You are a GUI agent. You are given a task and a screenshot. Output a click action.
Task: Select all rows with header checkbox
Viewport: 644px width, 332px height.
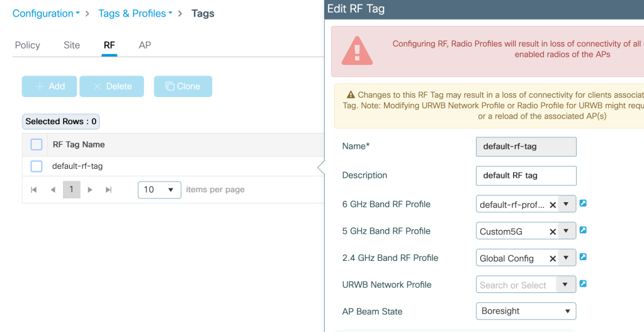click(37, 145)
